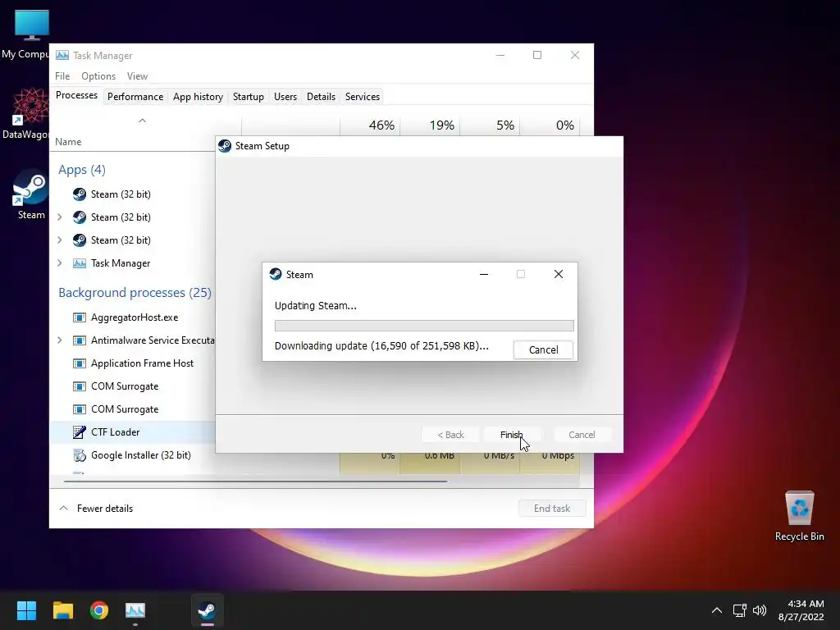Switch to the Performance tab
The image size is (840, 630).
click(x=135, y=97)
